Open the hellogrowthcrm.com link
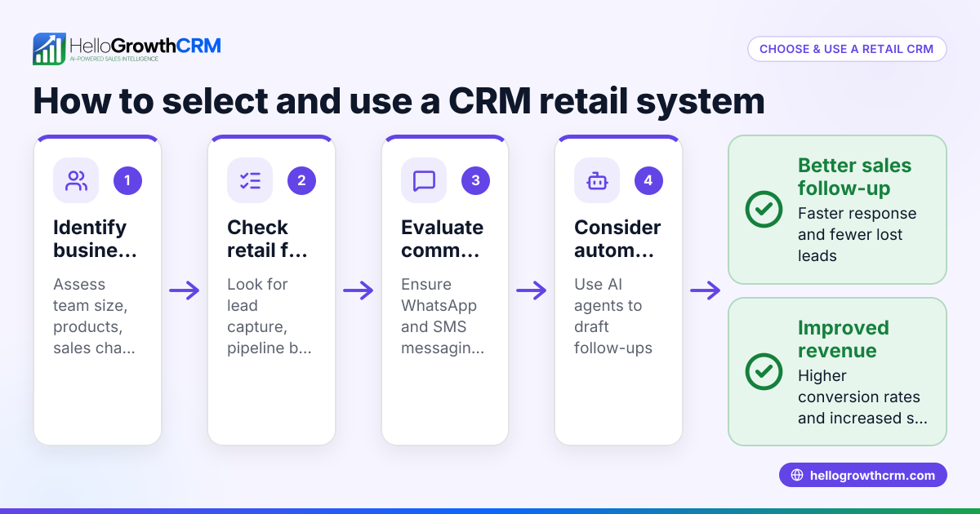This screenshot has width=980, height=514. click(x=863, y=476)
